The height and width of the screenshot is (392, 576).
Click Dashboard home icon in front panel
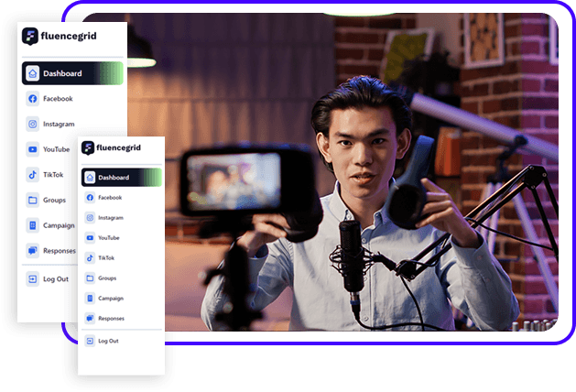click(x=90, y=178)
